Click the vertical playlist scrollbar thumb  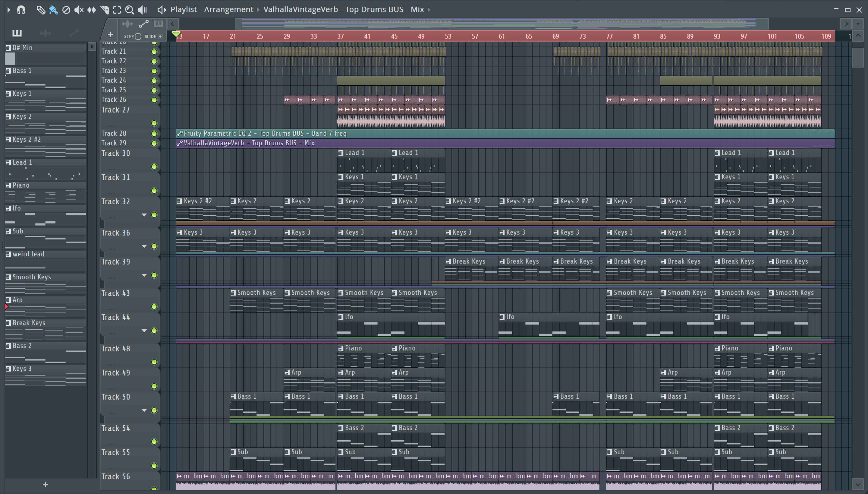(858, 58)
